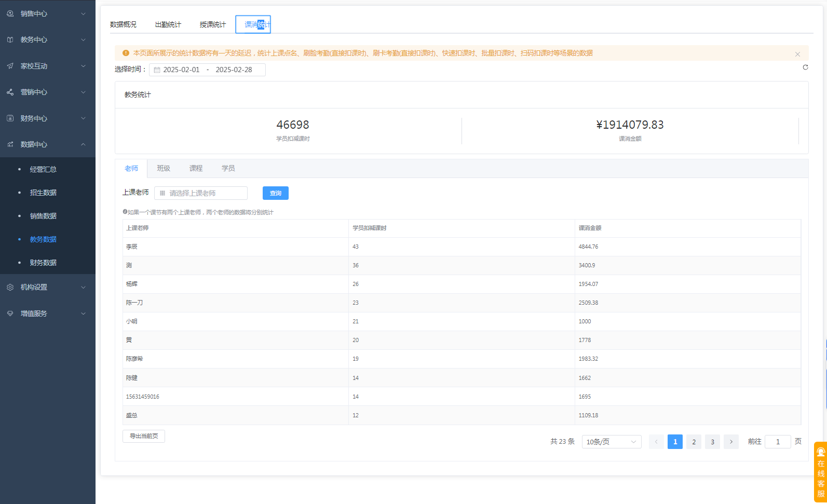The width and height of the screenshot is (827, 504).
Task: Click the 家校互动 paper plane icon
Action: point(10,66)
